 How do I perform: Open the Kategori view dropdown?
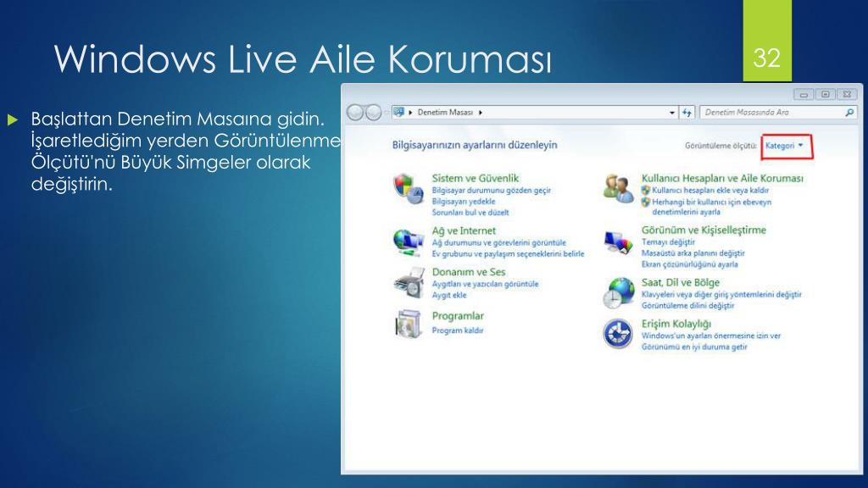tap(784, 146)
